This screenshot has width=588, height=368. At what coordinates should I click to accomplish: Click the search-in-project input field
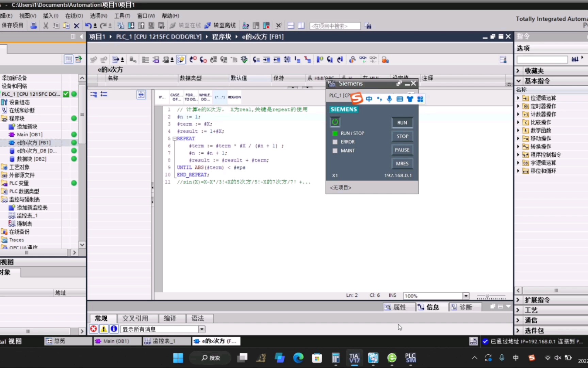[335, 26]
